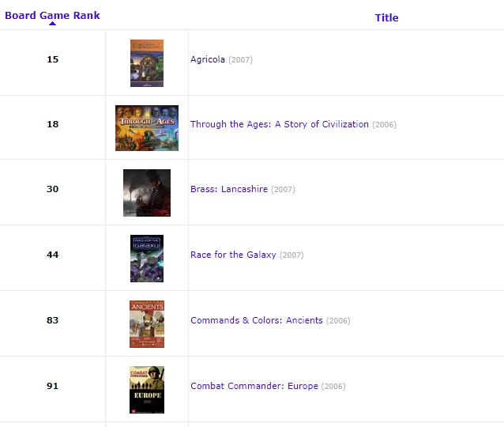
Task: Click the Title column header
Action: coord(386,17)
